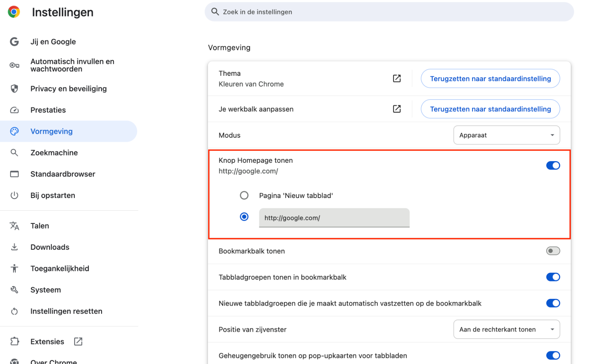
Task: Click the Downloads icon in sidebar
Action: tap(14, 247)
